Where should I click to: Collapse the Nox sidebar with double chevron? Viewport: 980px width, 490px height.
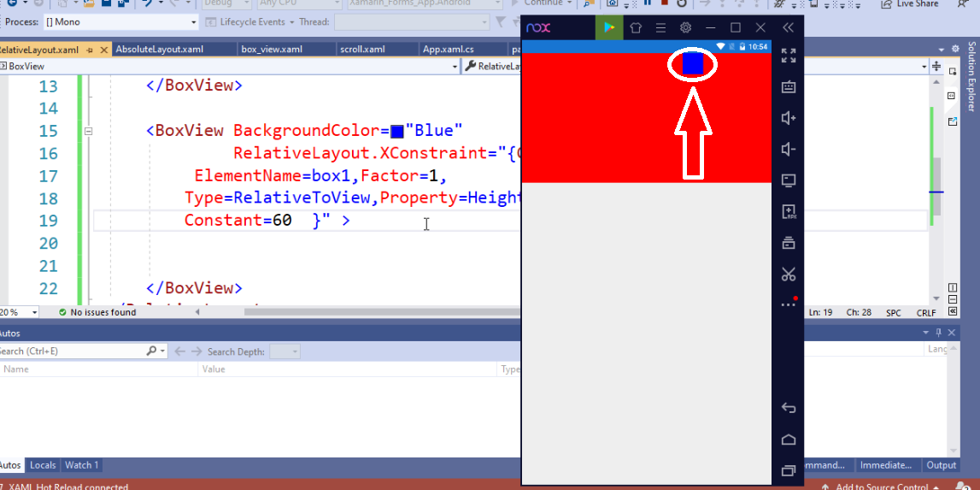click(788, 27)
